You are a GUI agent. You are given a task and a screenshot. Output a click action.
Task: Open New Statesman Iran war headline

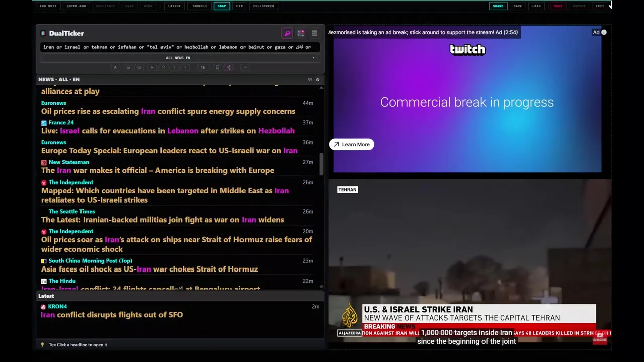click(x=157, y=171)
